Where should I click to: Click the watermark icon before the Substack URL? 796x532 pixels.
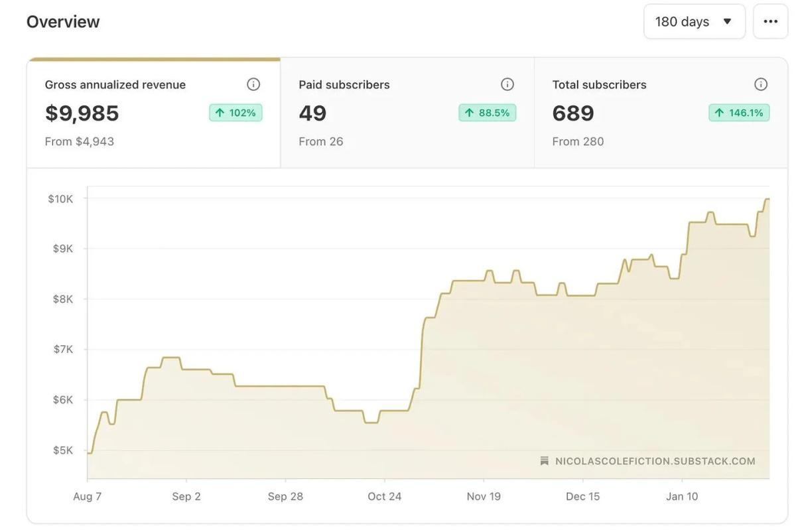tap(544, 460)
